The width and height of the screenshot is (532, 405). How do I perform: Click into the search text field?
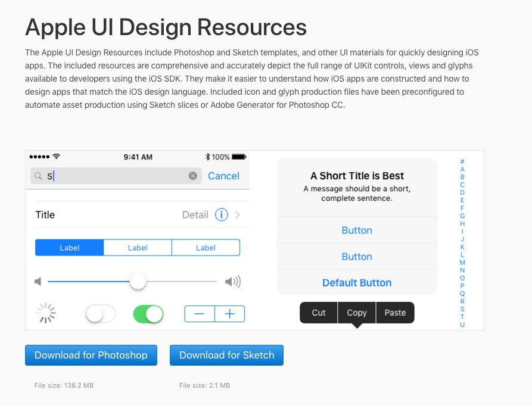pos(116,176)
